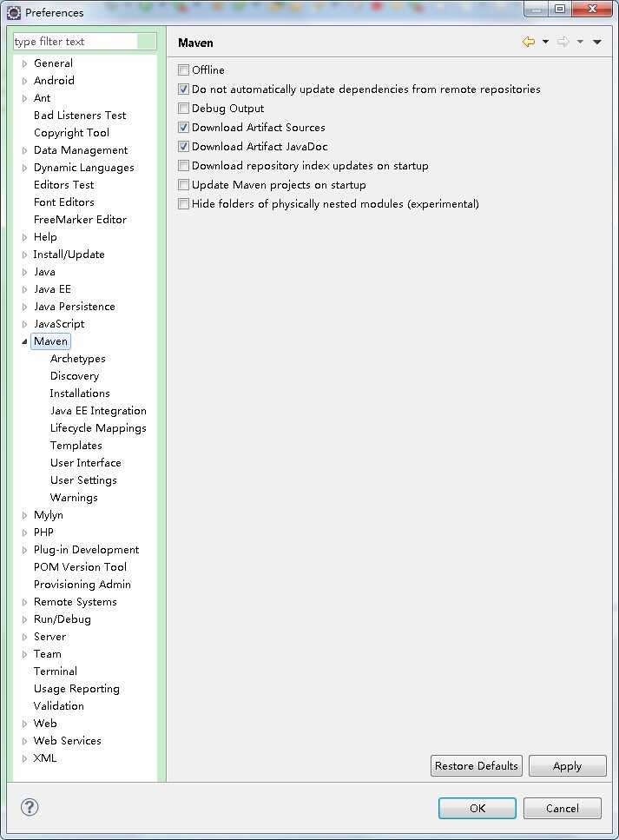Enable Hide folders of physically nested modules

[x=184, y=203]
